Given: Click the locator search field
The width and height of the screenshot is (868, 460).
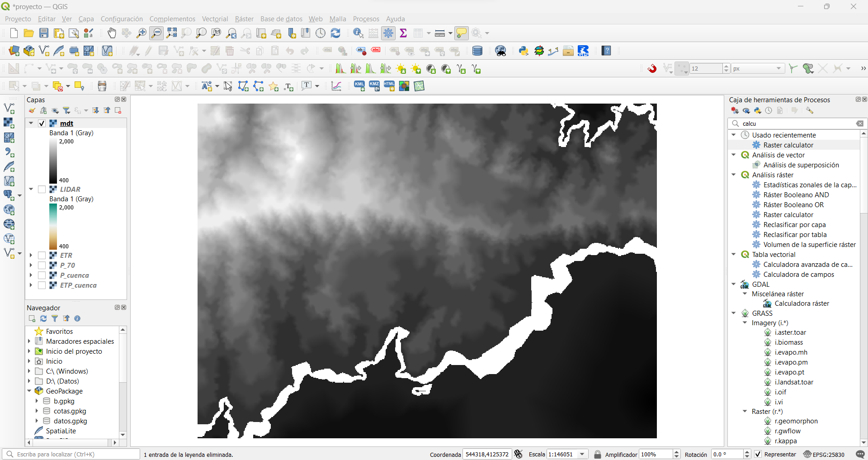Looking at the screenshot, I should coord(68,454).
